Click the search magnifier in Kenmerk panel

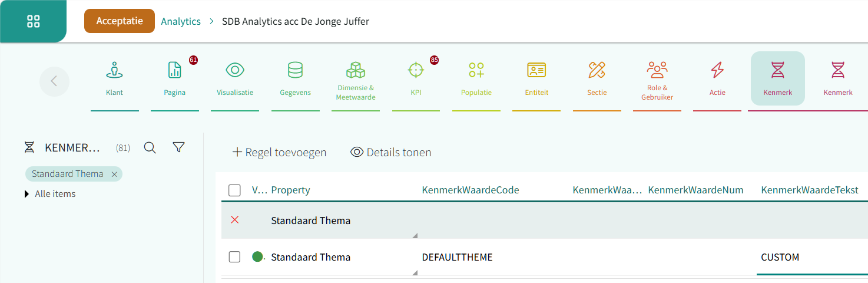150,148
